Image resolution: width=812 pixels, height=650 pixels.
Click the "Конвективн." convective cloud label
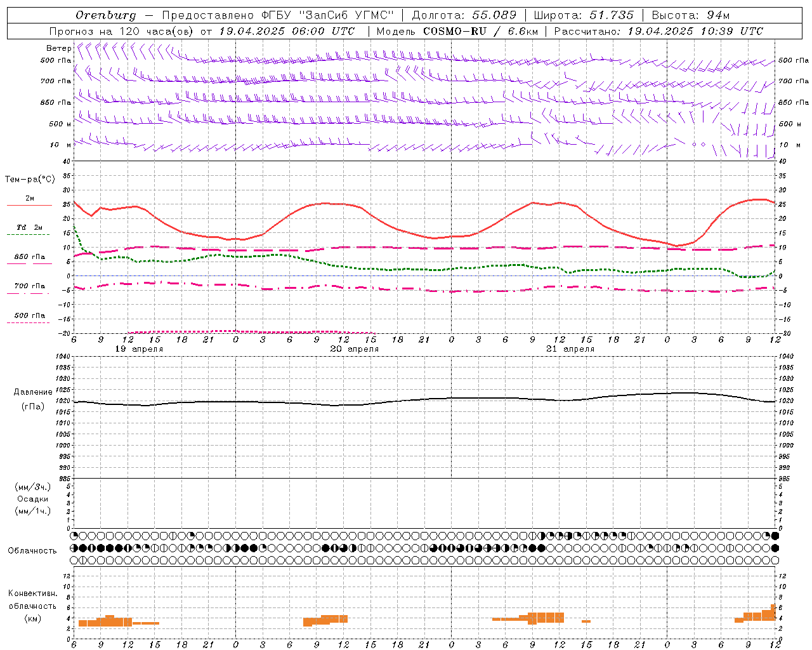click(33, 594)
